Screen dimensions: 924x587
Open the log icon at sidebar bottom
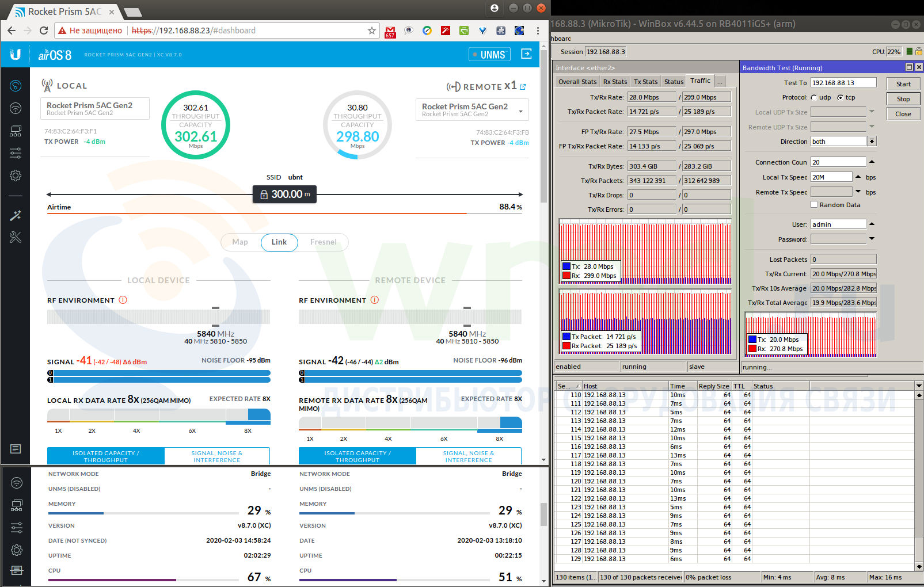16,449
